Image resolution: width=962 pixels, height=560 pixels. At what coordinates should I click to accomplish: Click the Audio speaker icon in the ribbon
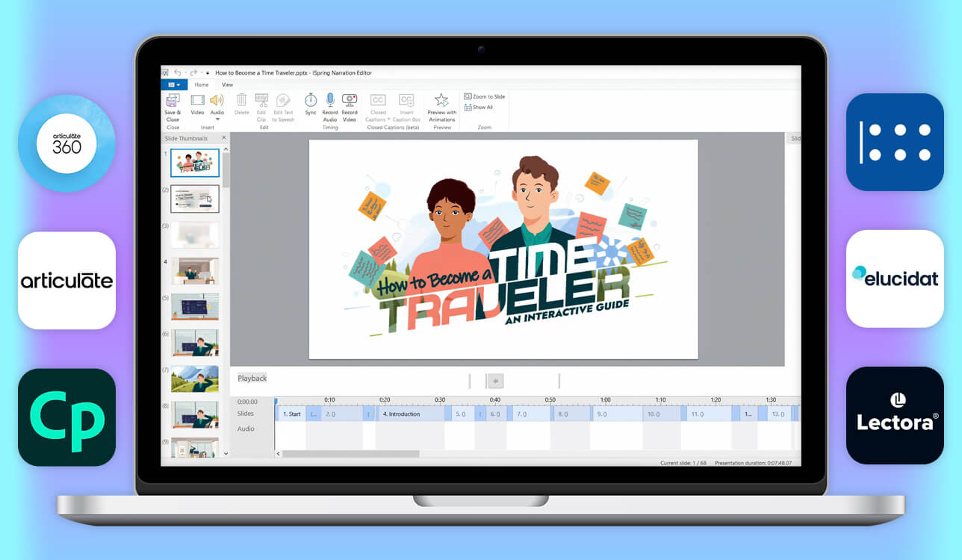coord(217,100)
